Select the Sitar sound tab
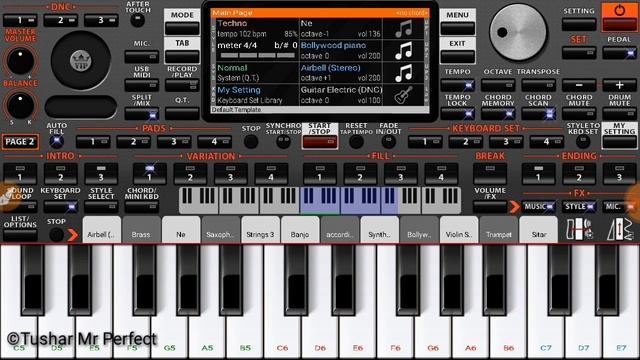This screenshot has width=640, height=360. coord(539,230)
